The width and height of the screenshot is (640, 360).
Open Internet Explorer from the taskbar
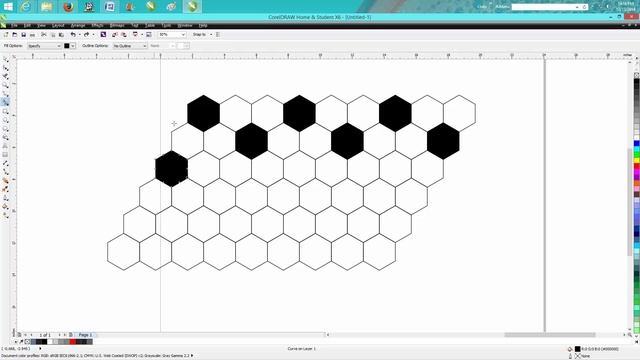click(x=26, y=7)
